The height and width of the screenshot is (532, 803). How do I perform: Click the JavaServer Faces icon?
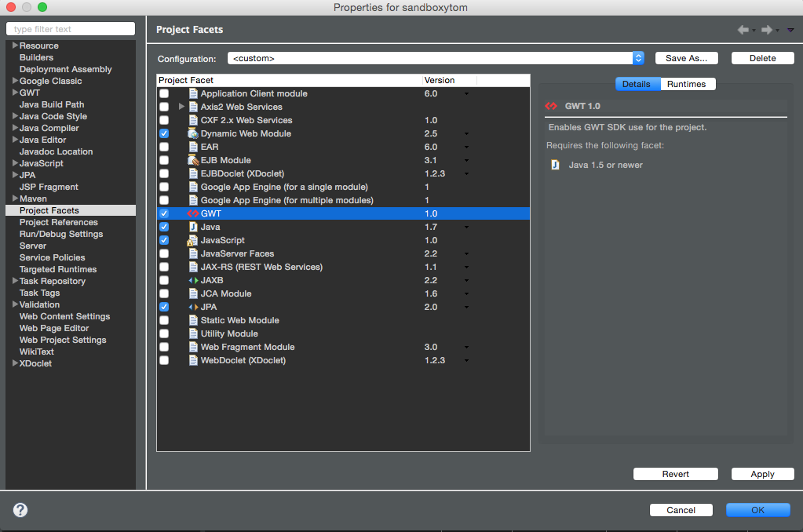coord(193,253)
